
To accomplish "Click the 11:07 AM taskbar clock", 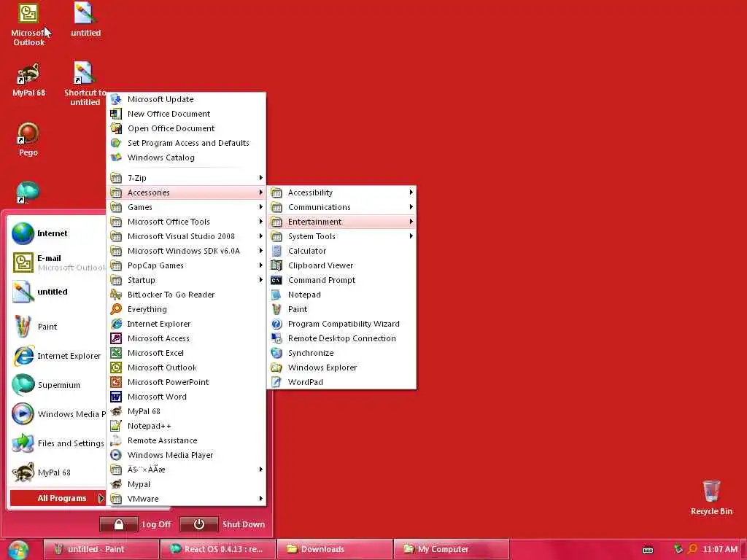I will (720, 549).
